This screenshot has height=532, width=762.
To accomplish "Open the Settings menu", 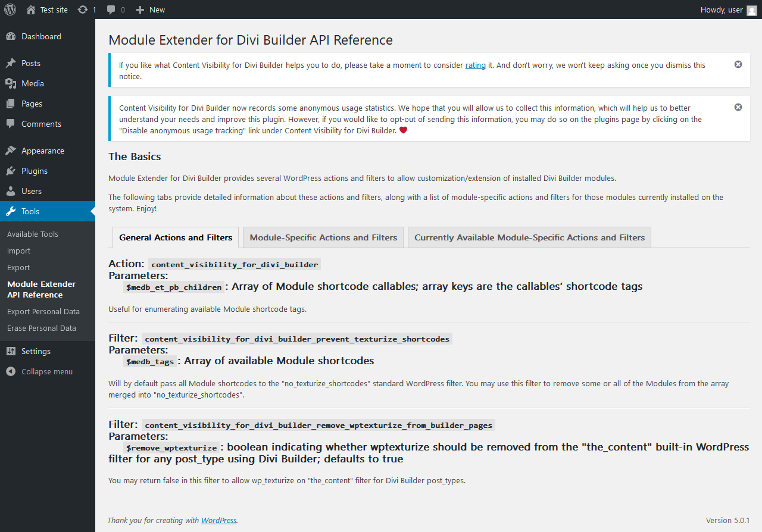I will coord(48,351).
